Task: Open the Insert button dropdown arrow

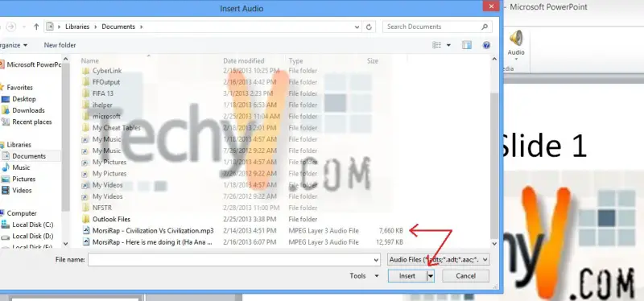Action: pos(431,276)
